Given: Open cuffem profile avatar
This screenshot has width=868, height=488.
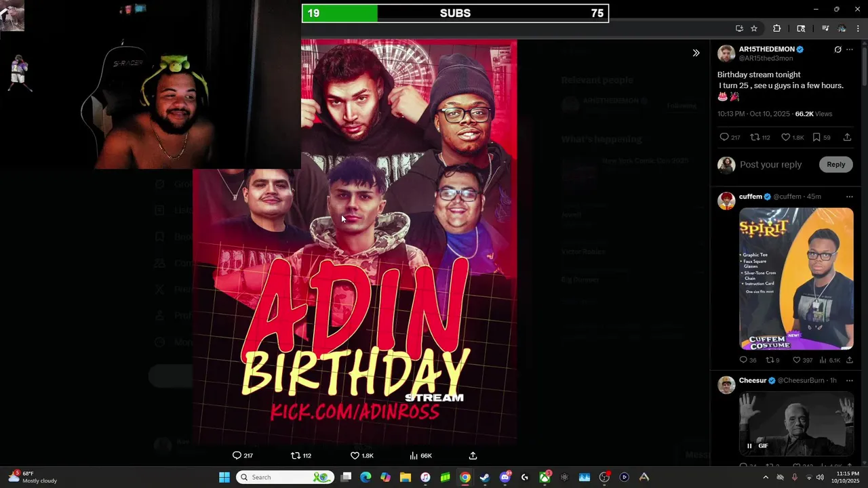Looking at the screenshot, I should tap(726, 201).
